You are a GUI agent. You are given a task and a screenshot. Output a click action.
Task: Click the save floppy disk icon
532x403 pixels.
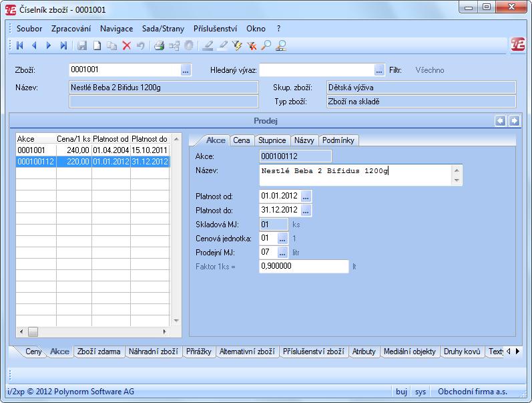tap(81, 45)
